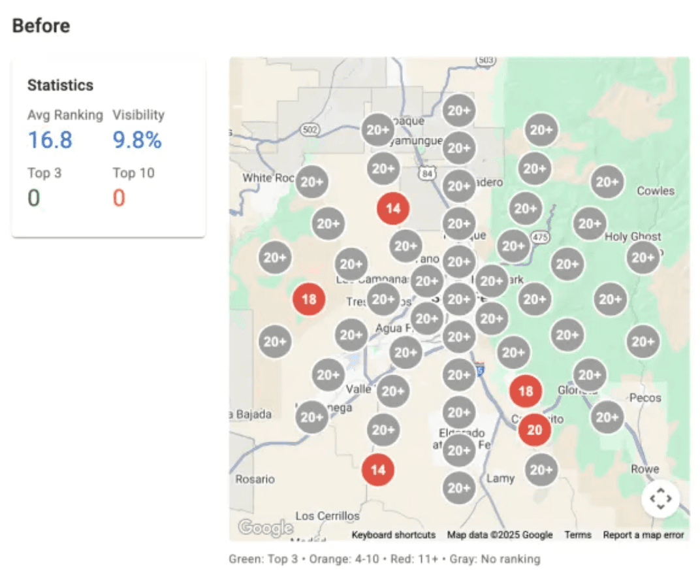Select red 18 marker beside Glorieta

[526, 391]
